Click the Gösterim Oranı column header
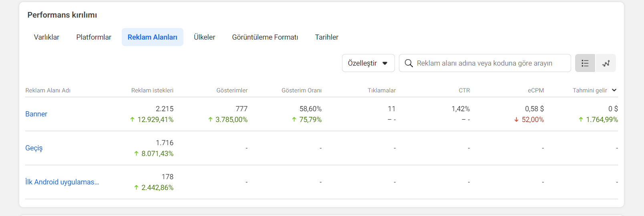The image size is (644, 216). pyautogui.click(x=302, y=90)
